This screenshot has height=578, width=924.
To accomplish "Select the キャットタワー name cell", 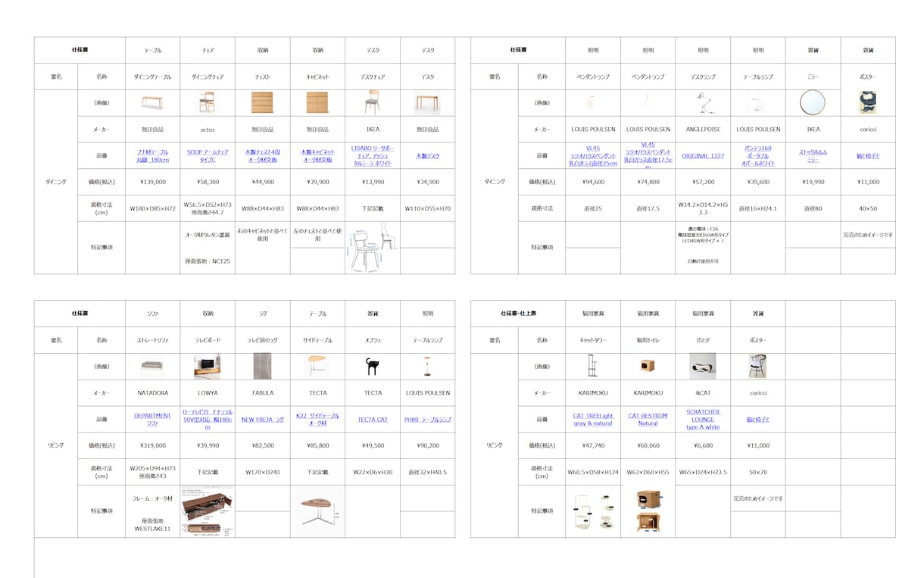I will pos(593,340).
